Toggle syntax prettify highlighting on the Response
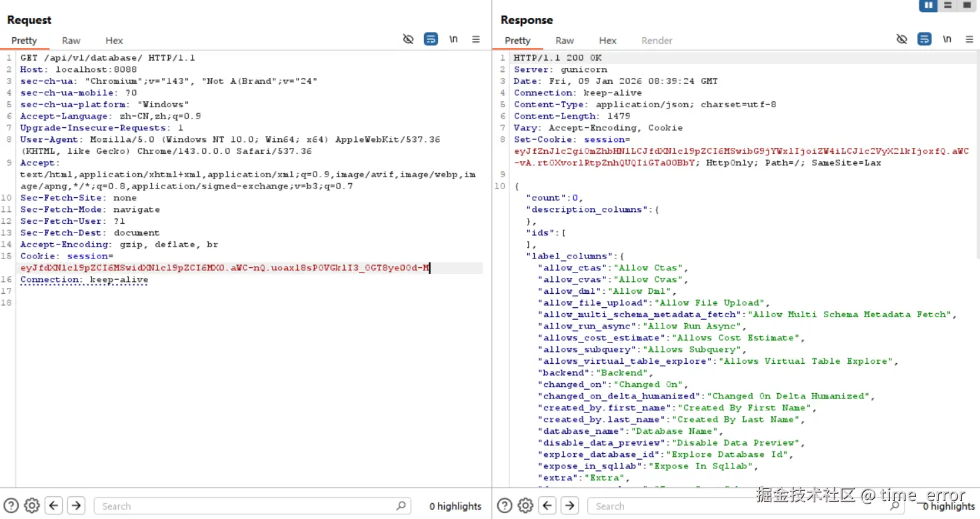980x519 pixels. tap(924, 39)
